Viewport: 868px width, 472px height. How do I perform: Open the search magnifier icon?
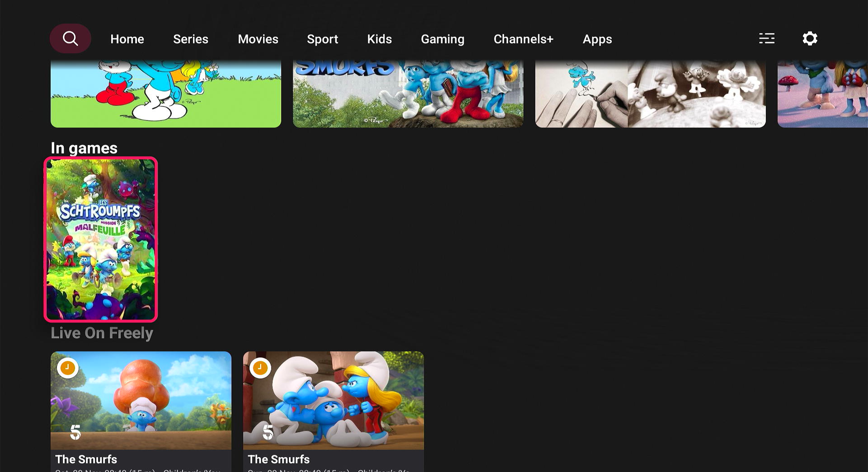click(70, 38)
